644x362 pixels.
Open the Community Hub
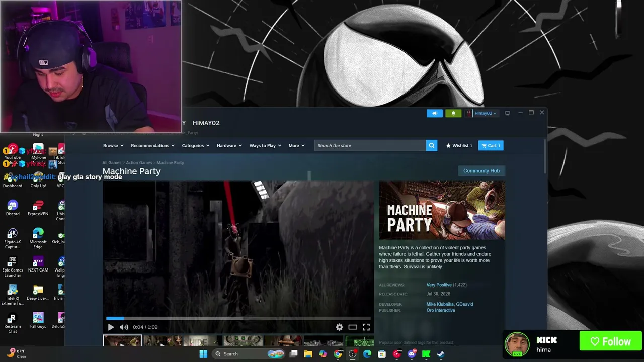(481, 171)
